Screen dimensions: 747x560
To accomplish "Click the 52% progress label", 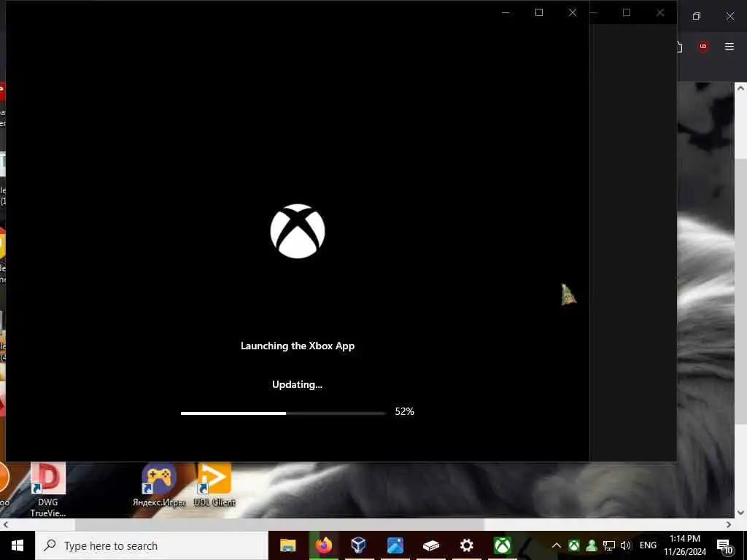I will [404, 411].
